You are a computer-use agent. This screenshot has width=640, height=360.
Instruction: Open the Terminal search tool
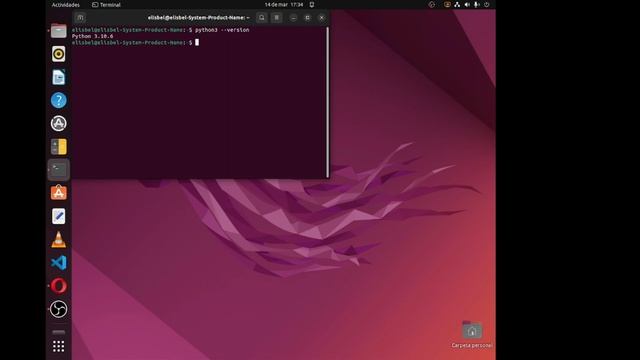tap(262, 18)
